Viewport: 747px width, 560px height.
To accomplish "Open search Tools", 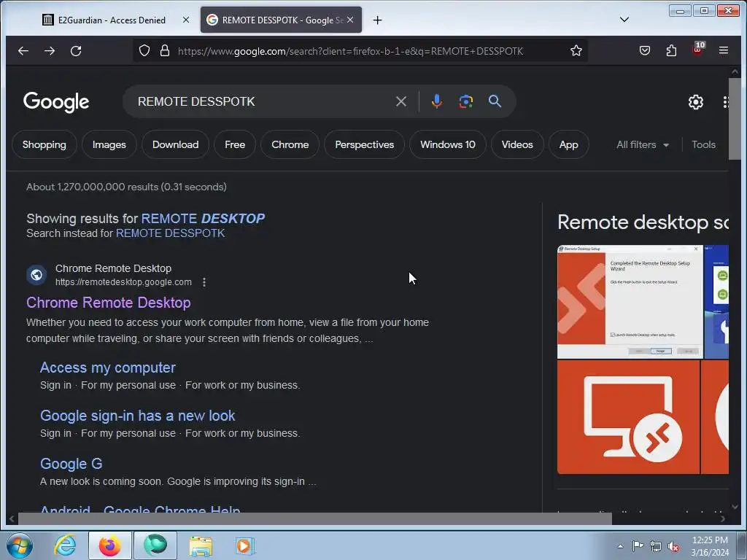I will (x=703, y=144).
